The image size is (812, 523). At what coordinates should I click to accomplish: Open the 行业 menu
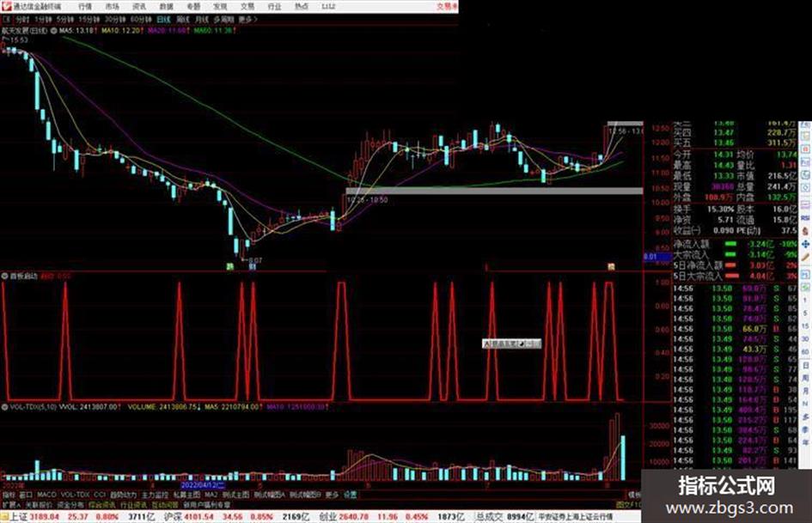(274, 7)
